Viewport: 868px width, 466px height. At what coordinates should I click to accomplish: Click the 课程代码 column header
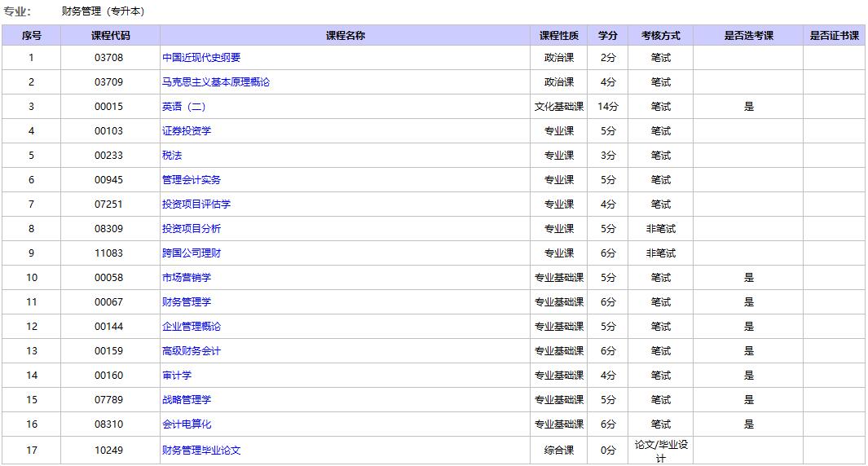pyautogui.click(x=111, y=35)
